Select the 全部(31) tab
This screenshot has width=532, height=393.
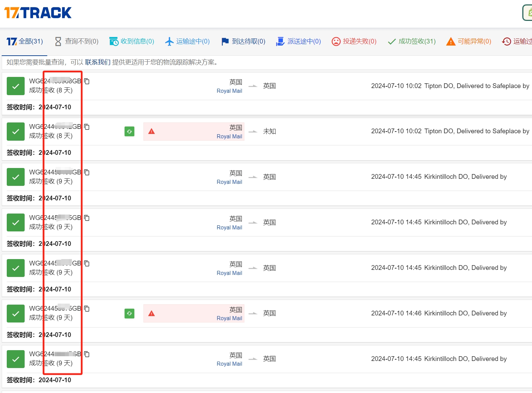25,41
